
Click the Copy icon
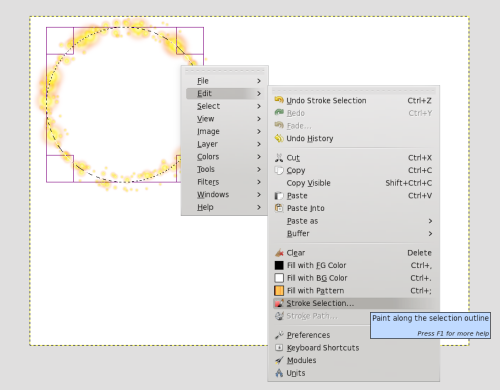[x=279, y=170]
